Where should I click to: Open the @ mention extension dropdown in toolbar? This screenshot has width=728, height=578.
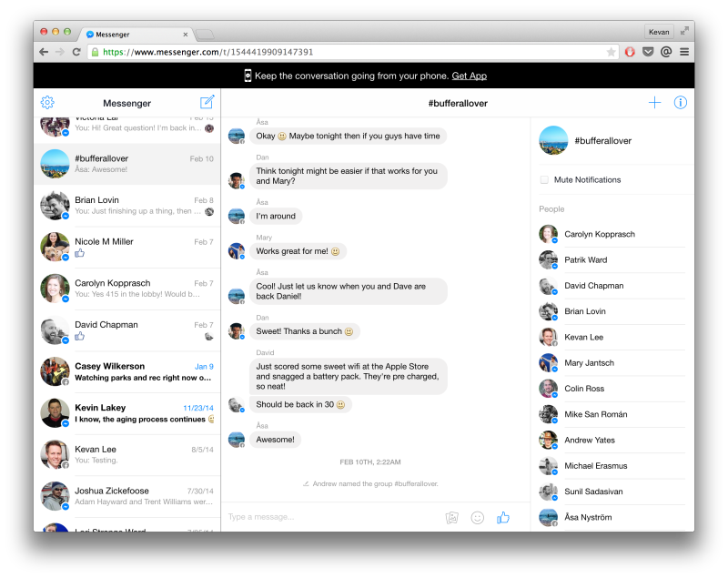(666, 52)
